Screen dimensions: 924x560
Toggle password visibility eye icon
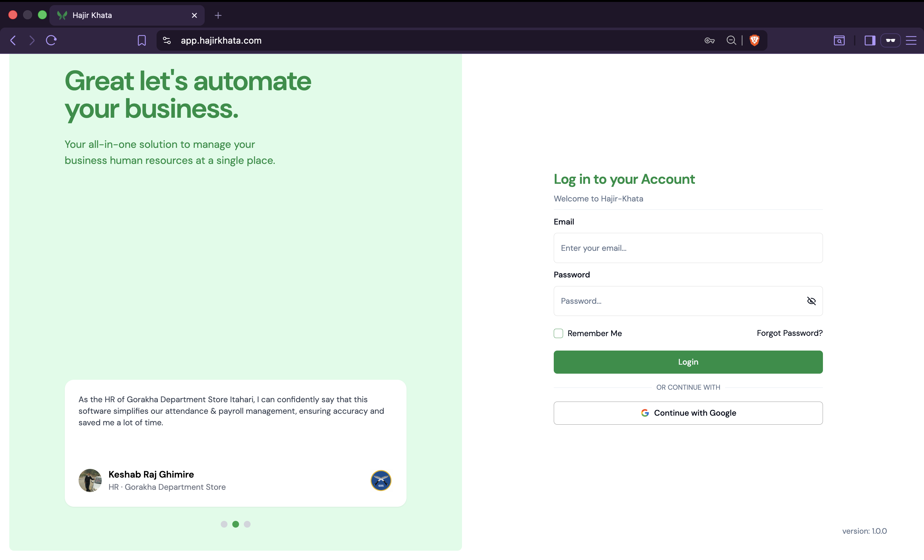811,301
